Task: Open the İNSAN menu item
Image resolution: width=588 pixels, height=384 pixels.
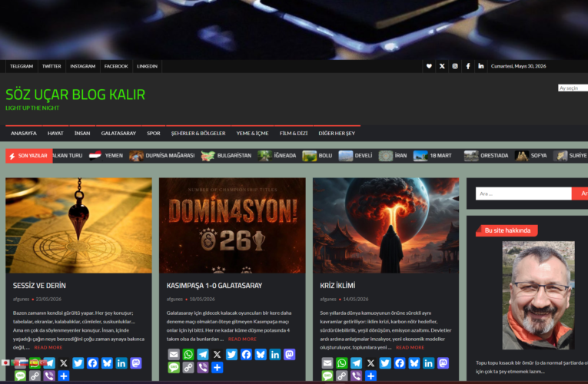Action: (x=82, y=134)
